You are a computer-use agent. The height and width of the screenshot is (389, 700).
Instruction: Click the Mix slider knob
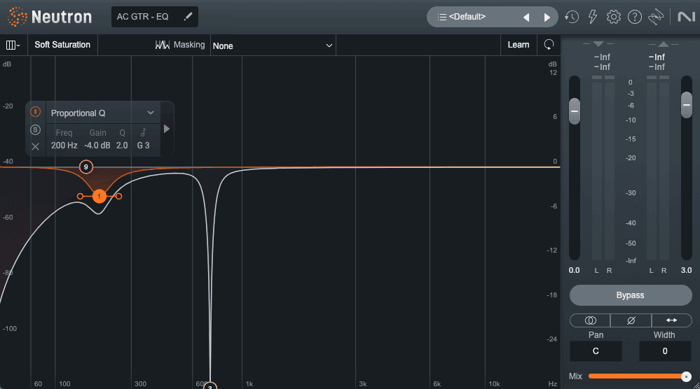686,376
